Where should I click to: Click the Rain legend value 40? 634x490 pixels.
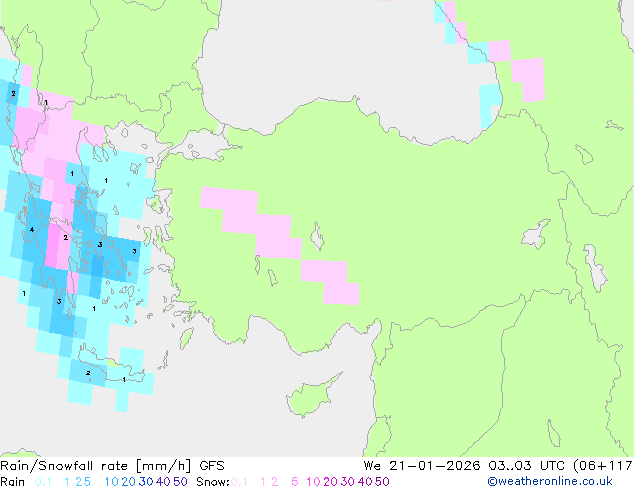[163, 482]
